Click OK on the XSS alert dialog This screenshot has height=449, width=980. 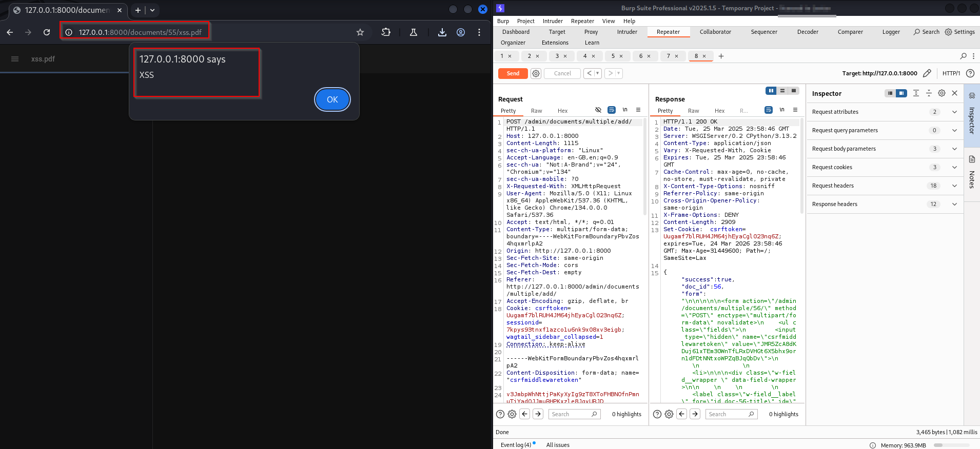click(x=332, y=99)
